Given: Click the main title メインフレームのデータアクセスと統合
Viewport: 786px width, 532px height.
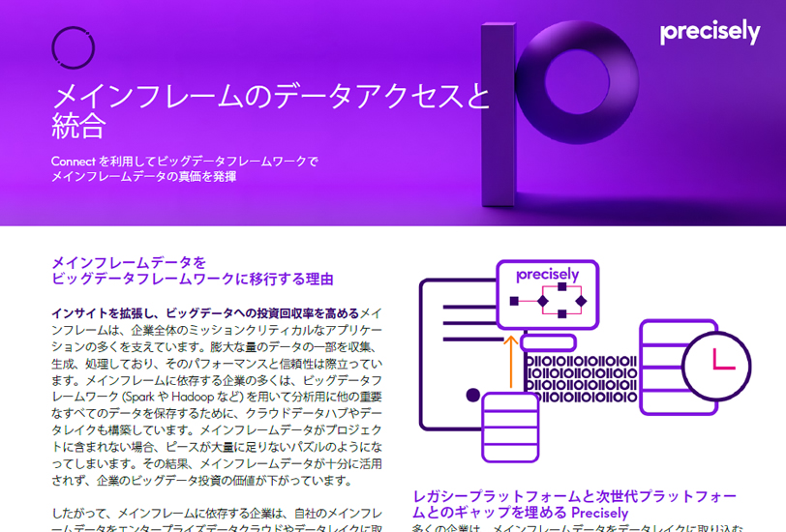Looking at the screenshot, I should [x=271, y=111].
